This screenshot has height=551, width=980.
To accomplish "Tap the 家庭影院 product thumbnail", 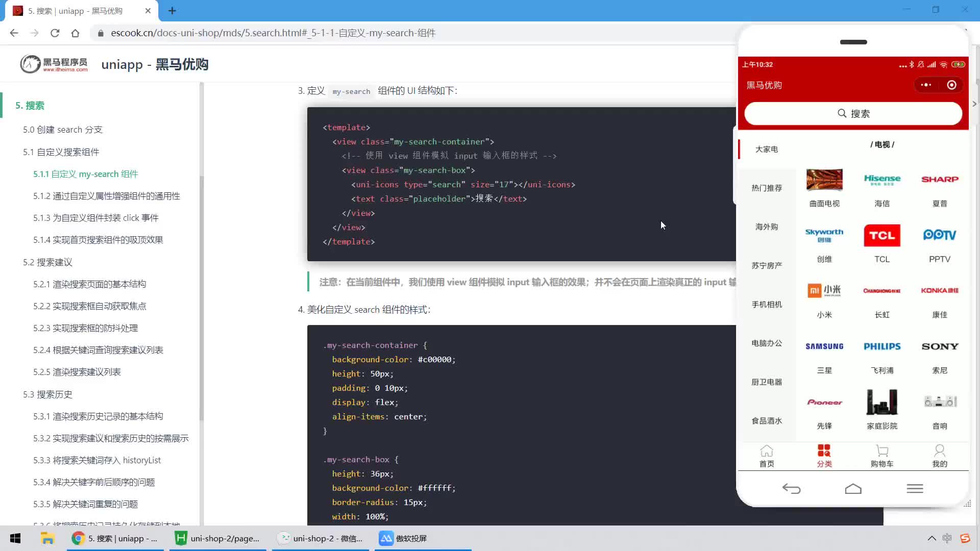I will tap(882, 402).
